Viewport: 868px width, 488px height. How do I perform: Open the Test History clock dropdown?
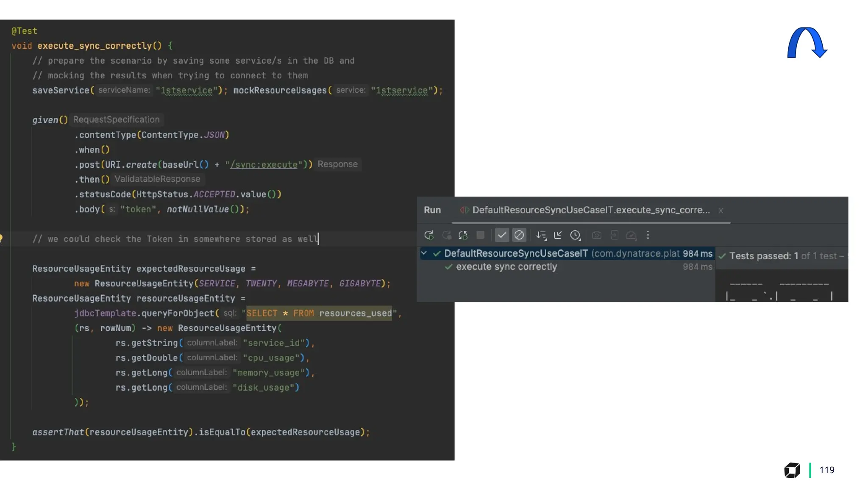575,235
